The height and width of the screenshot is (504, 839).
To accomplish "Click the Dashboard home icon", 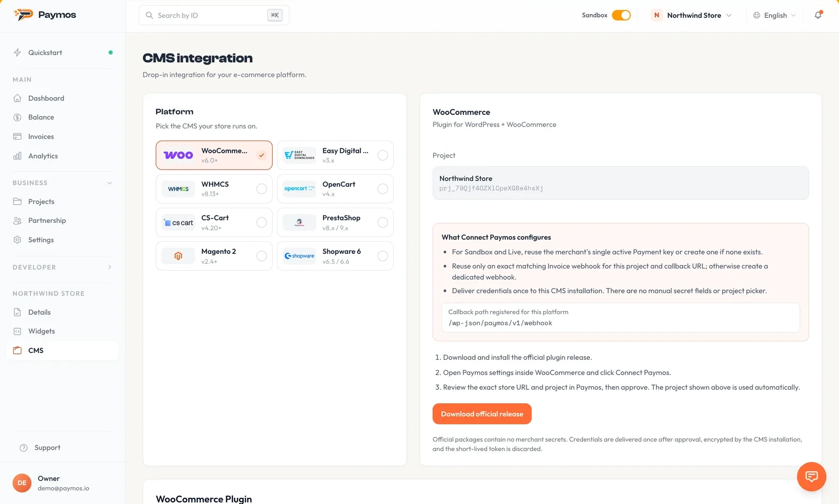I will (x=17, y=98).
